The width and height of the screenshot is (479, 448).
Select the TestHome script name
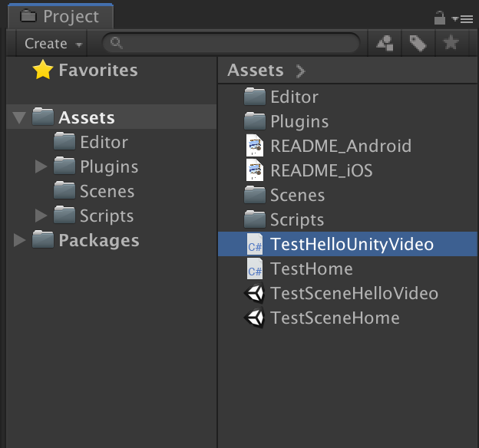(x=312, y=268)
